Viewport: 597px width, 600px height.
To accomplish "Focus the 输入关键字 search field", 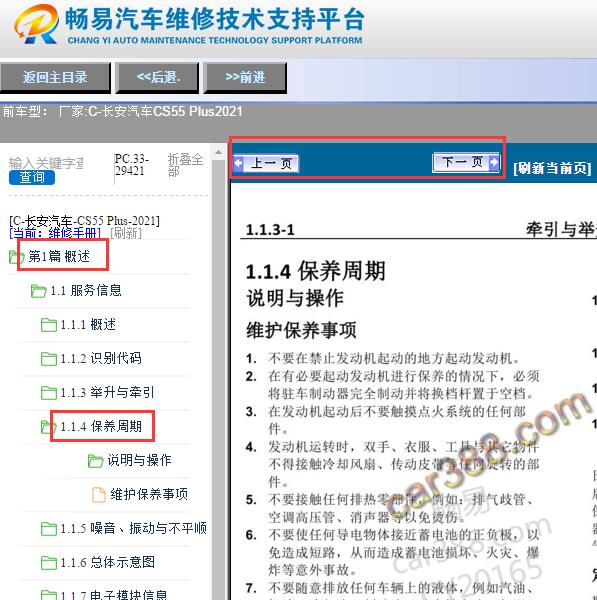I will [46, 163].
